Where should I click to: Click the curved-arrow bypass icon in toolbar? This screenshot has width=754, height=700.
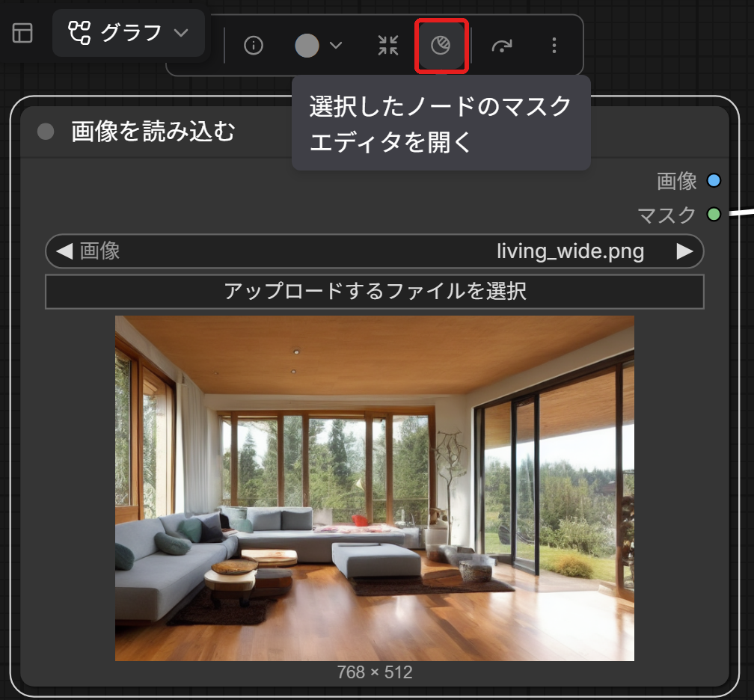coord(501,46)
